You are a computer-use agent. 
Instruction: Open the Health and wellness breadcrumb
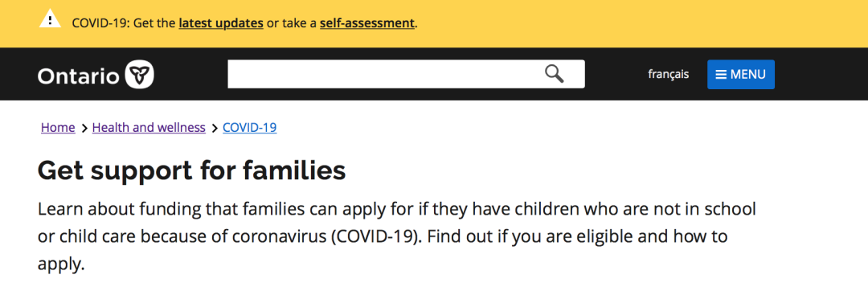click(149, 128)
